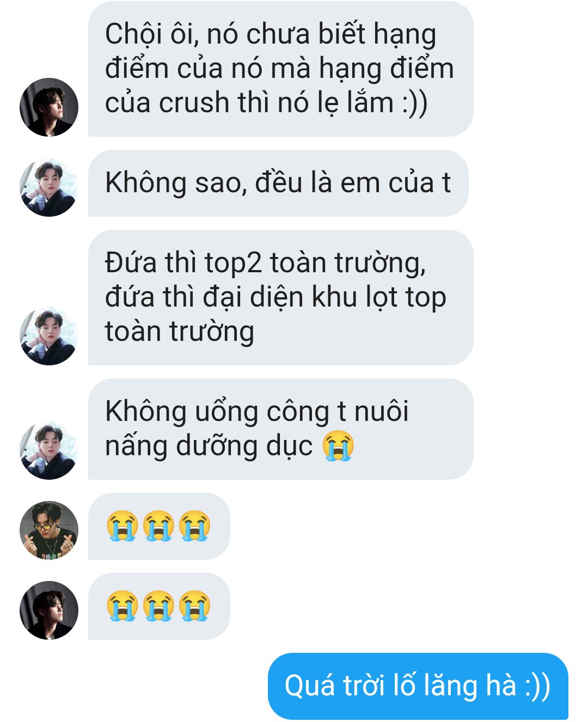Tap avatar next to 'Không sao, đều là em của t'

click(x=49, y=187)
